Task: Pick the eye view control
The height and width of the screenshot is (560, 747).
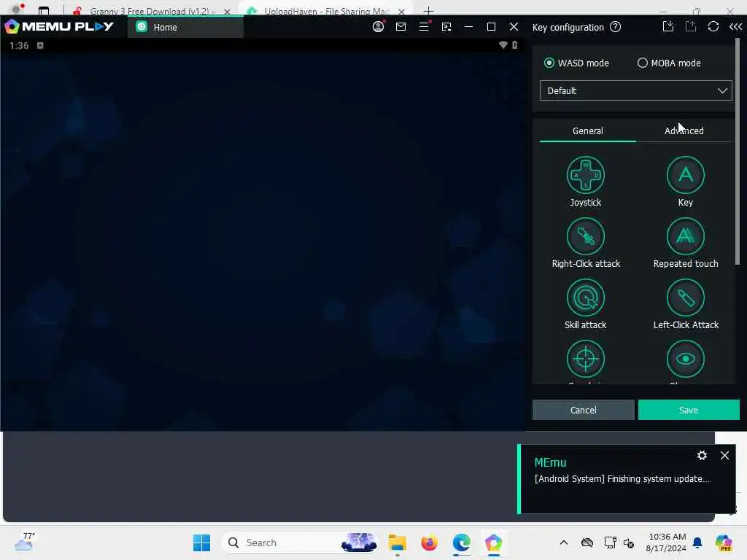Action: 685,359
